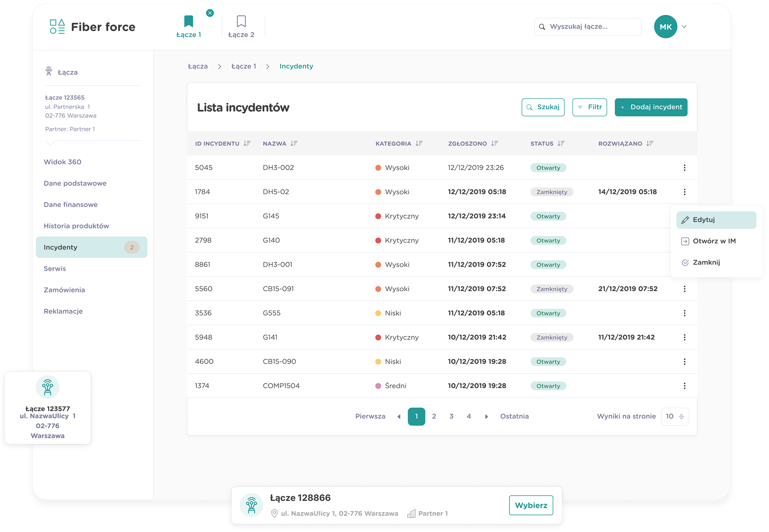The height and width of the screenshot is (532, 769).
Task: Sort by KATEGORIA column icon
Action: point(419,143)
